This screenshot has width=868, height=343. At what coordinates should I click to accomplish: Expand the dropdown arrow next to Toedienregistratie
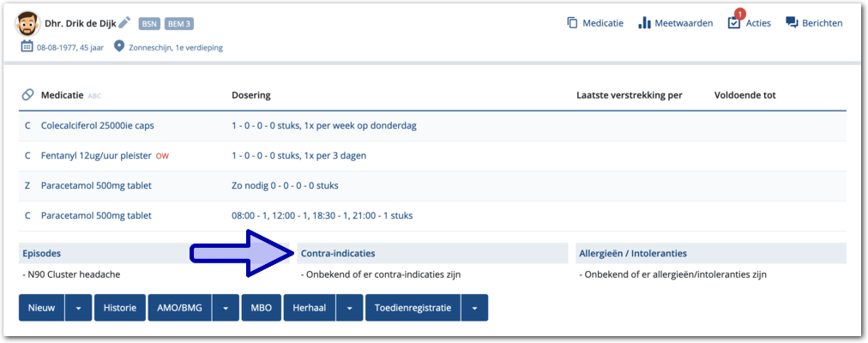(x=474, y=308)
